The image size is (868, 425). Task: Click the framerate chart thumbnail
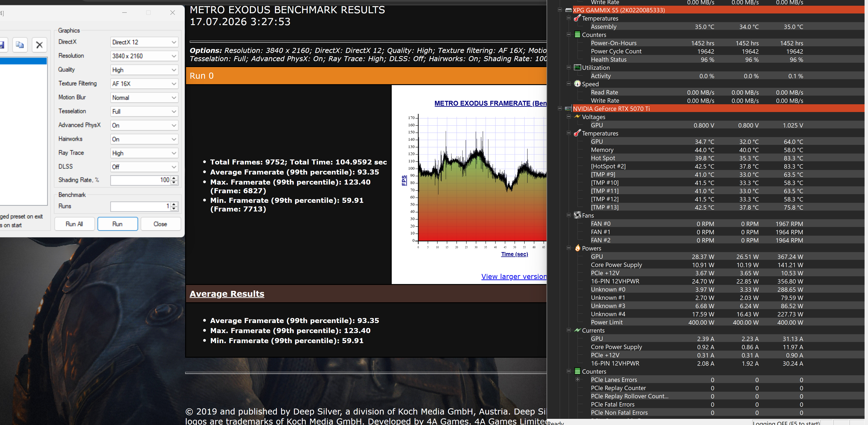469,184
